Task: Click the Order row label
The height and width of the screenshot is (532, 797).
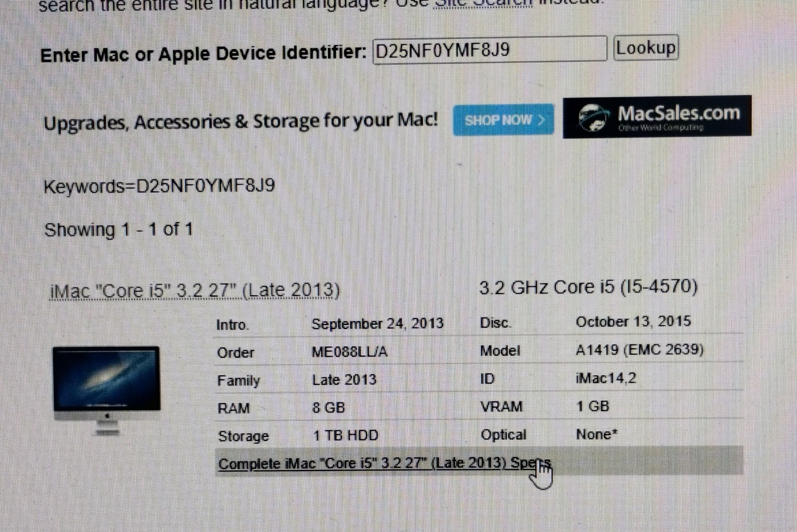Action: point(236,353)
